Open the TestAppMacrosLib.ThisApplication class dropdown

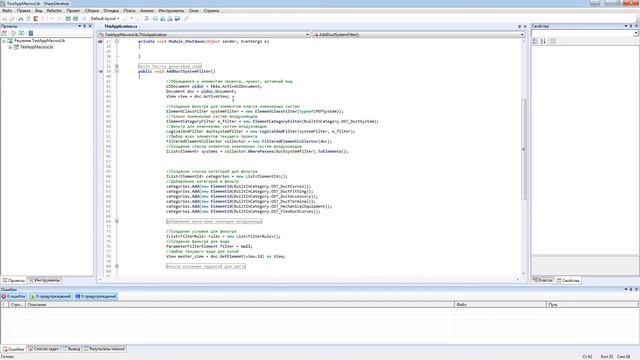204,35
